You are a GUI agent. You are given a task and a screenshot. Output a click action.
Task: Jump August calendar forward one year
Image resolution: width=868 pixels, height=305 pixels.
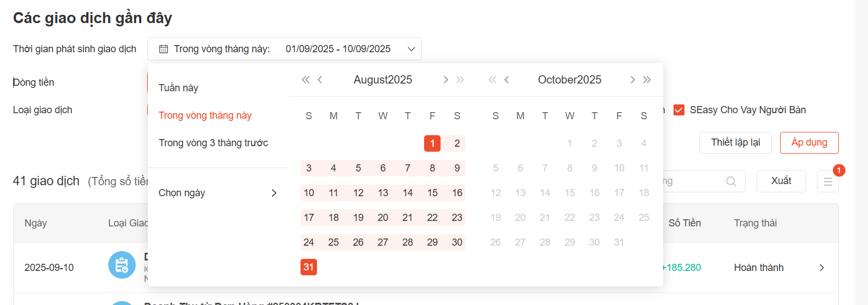coord(460,80)
